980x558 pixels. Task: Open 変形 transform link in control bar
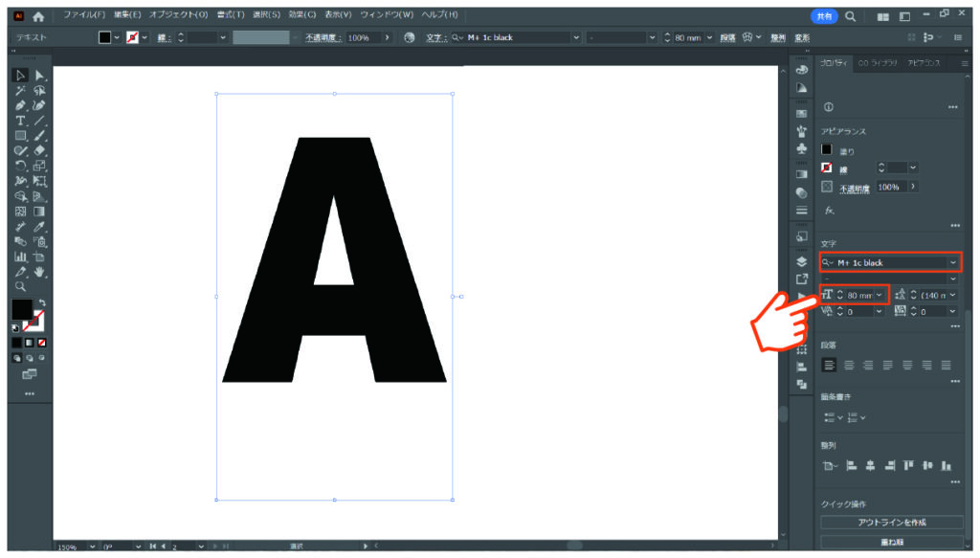pos(802,38)
